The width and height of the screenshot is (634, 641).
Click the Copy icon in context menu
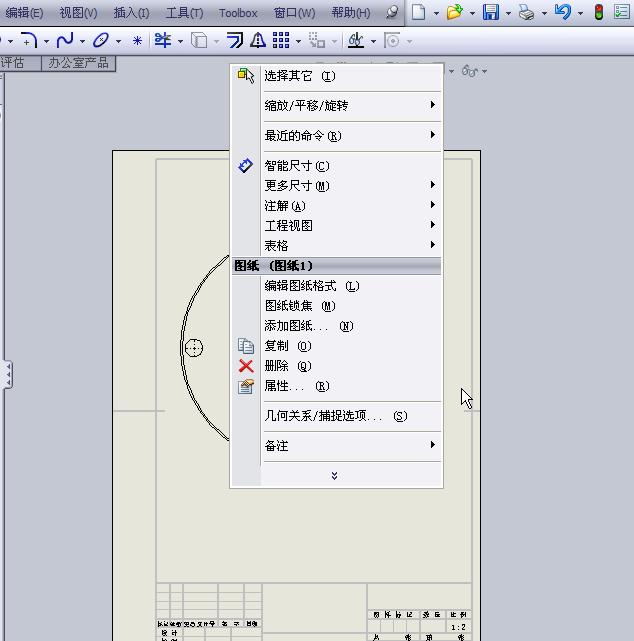coord(246,346)
